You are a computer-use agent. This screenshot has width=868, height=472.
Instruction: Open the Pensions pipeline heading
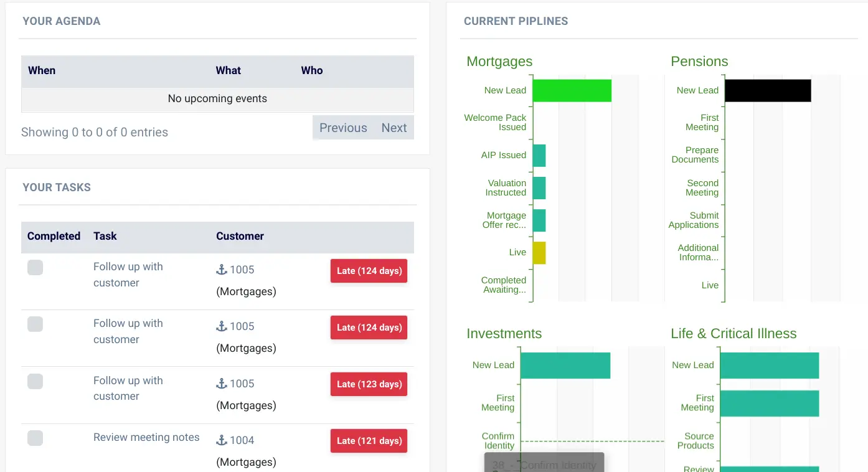pyautogui.click(x=699, y=61)
